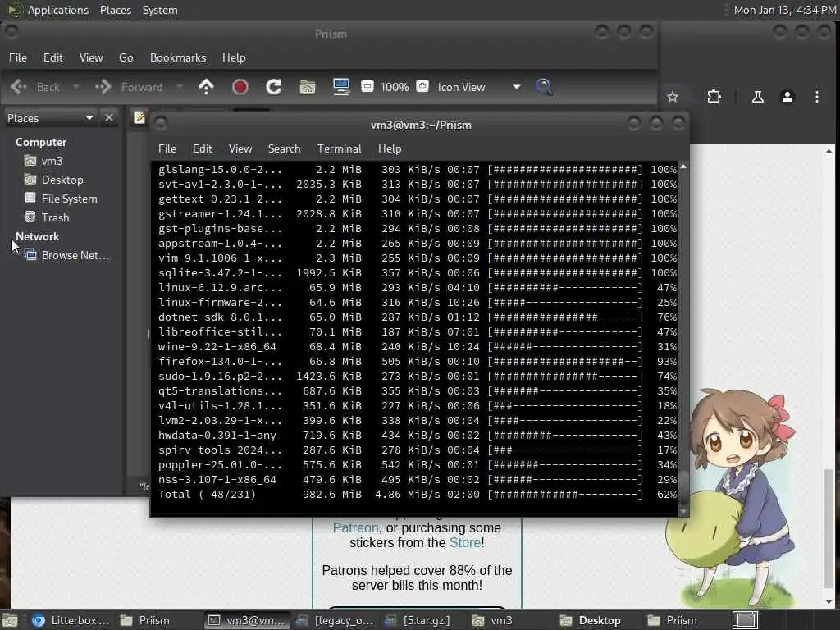Open the file manager Edit menu

pos(53,57)
